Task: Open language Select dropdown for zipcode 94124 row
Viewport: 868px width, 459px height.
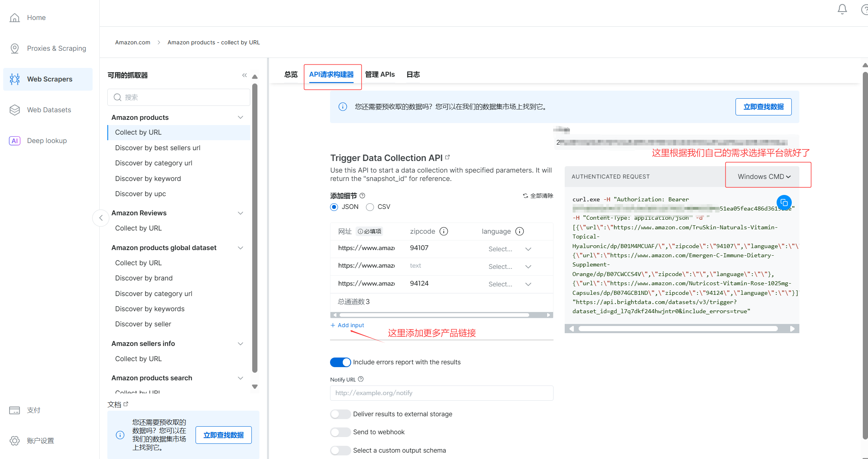Action: (510, 284)
